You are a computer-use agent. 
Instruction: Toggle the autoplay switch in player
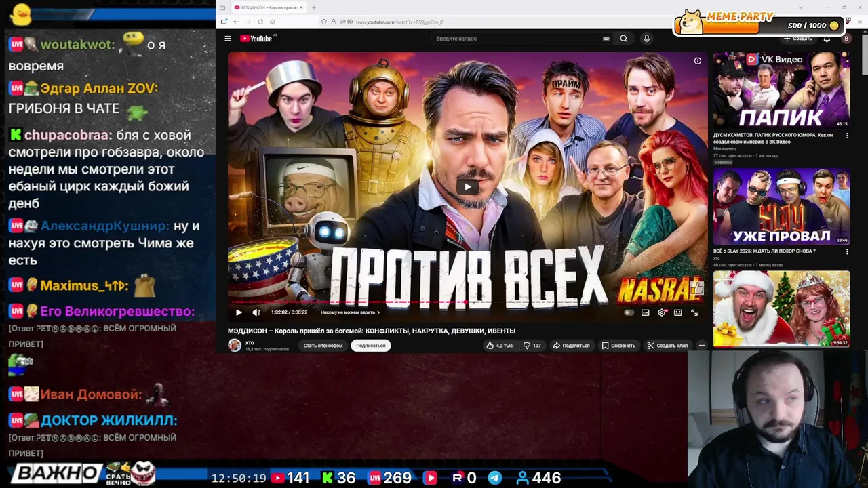629,312
